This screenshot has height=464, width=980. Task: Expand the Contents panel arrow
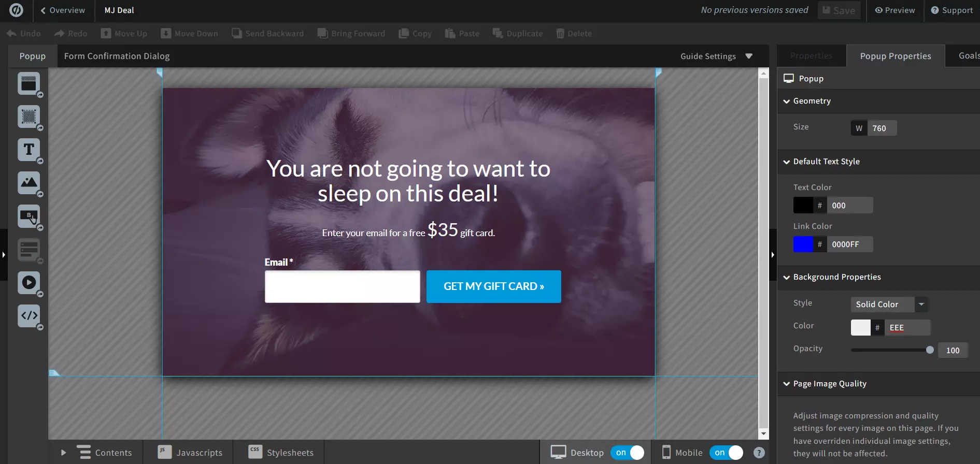coord(63,453)
